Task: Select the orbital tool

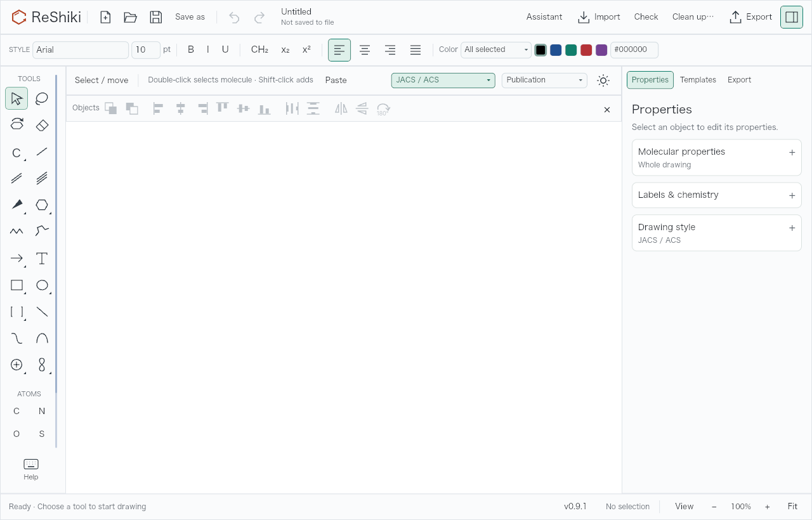Action: pos(42,365)
